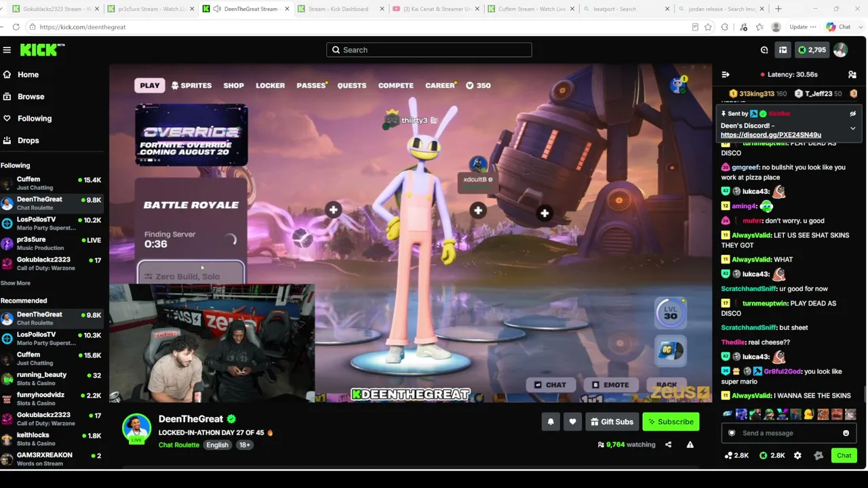868x488 pixels.
Task: Switch to pr3s5ure Stream browser tab
Action: coord(151,9)
